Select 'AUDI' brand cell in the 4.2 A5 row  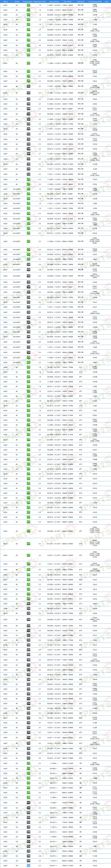coord(5,599)
